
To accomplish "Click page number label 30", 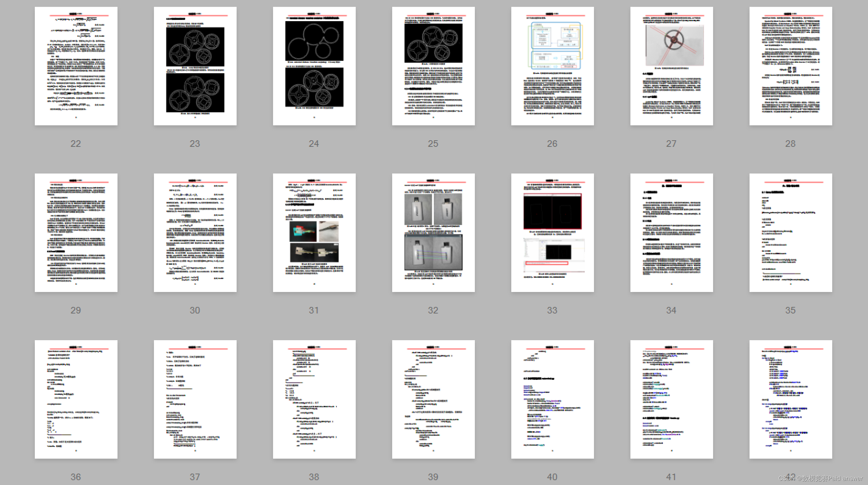I will pos(195,310).
